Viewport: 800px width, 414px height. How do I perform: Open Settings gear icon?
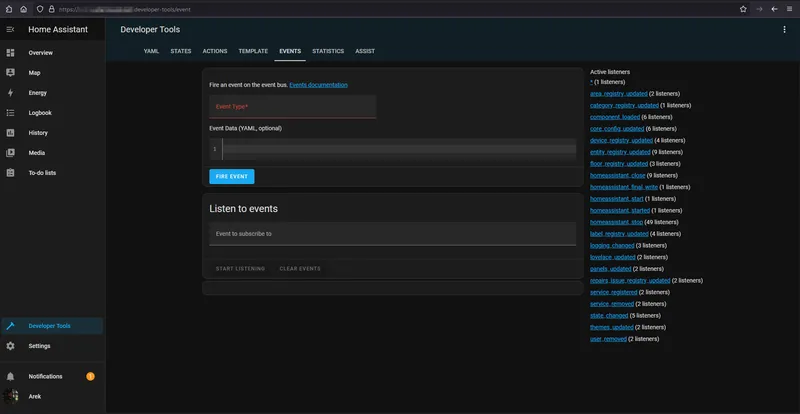click(10, 346)
